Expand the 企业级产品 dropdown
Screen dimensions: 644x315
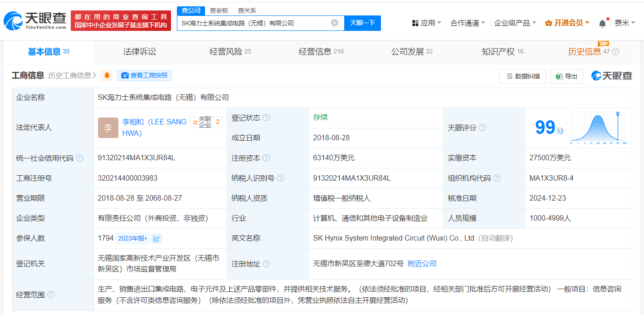coord(515,23)
